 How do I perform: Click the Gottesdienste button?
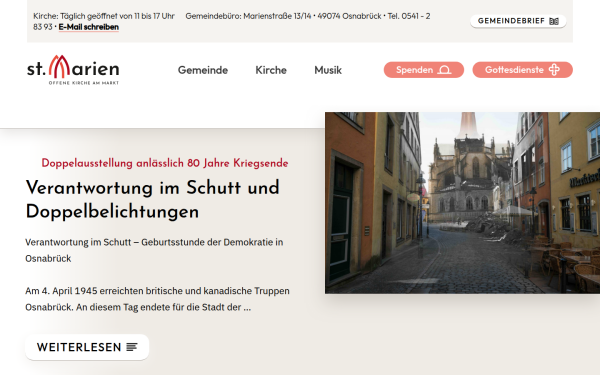522,70
